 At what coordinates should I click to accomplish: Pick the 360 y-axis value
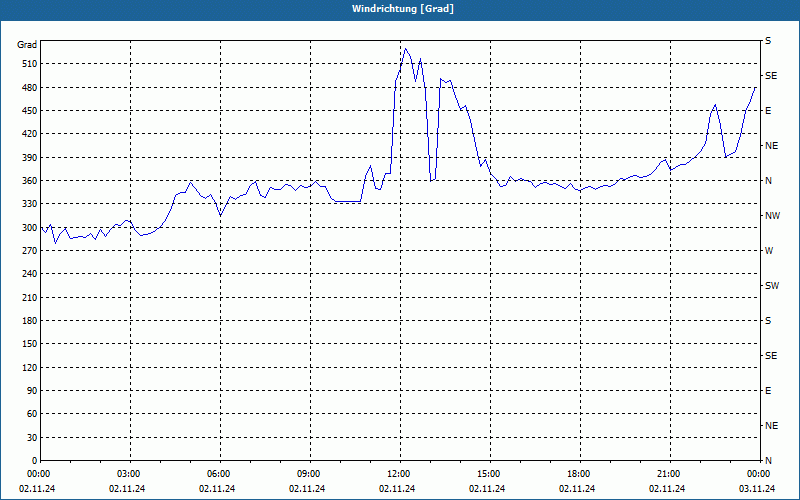point(30,181)
